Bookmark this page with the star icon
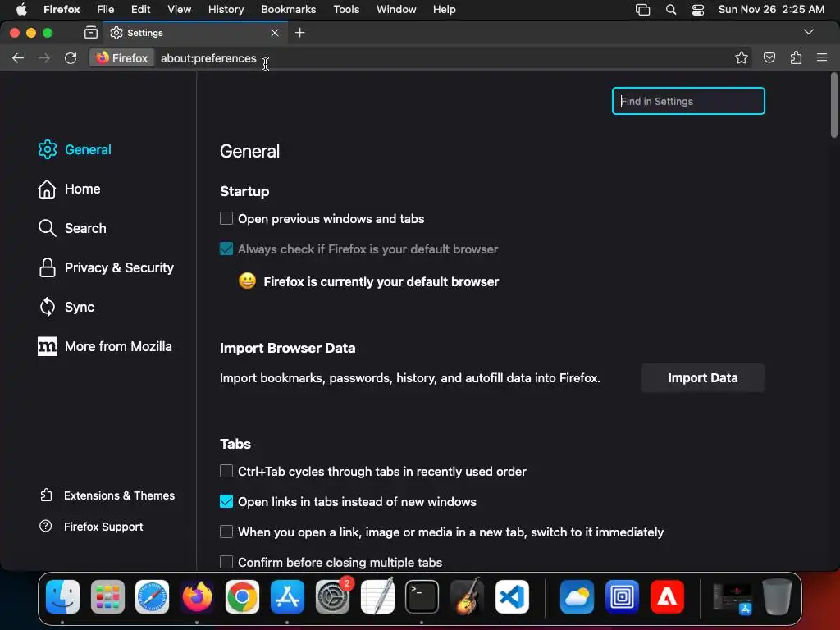The height and width of the screenshot is (630, 840). click(x=742, y=58)
